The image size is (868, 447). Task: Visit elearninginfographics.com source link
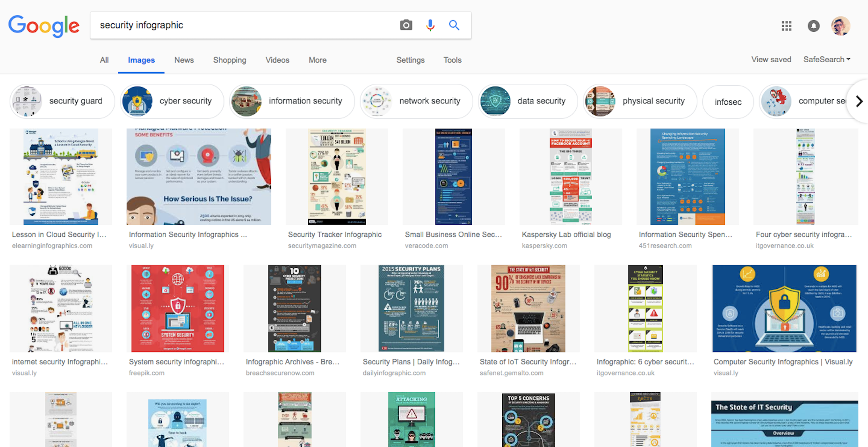click(x=52, y=246)
